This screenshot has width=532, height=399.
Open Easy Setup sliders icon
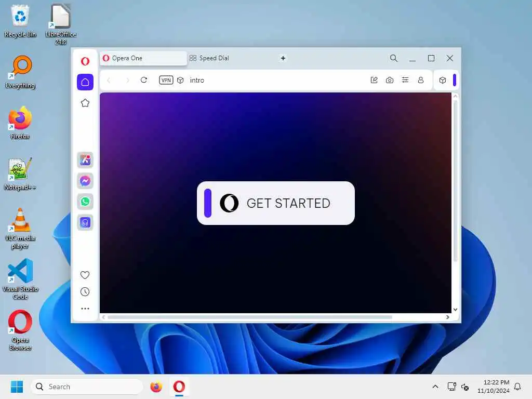pos(405,80)
